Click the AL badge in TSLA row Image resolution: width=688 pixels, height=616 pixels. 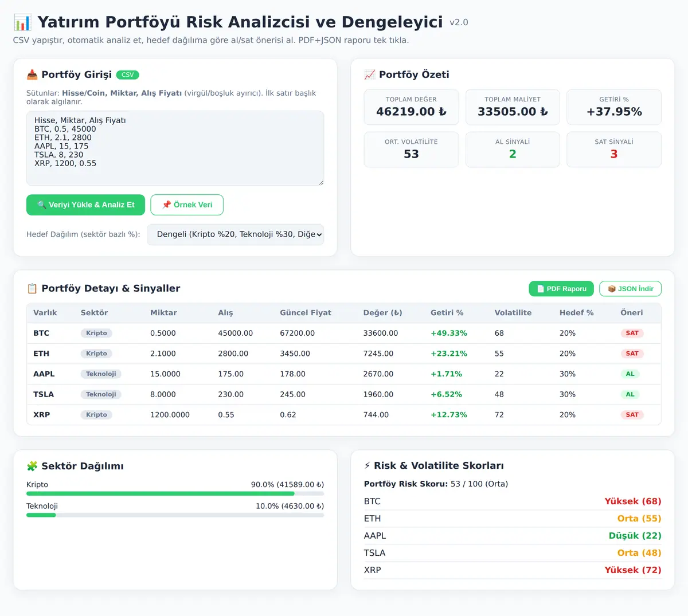point(630,394)
